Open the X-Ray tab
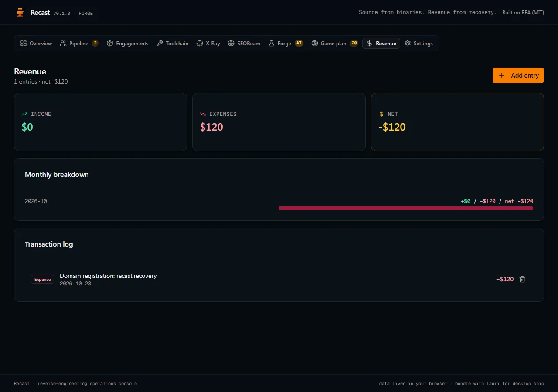558x392 pixels. (208, 43)
